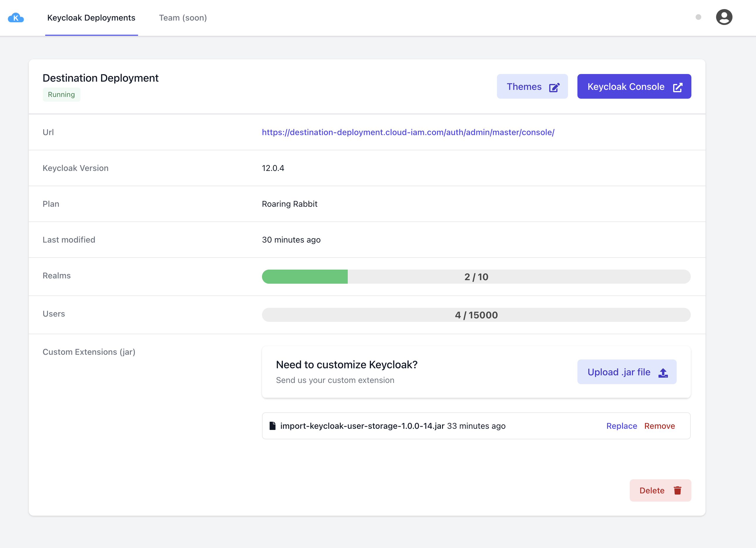Click the Upload .jar file upload icon

point(664,372)
